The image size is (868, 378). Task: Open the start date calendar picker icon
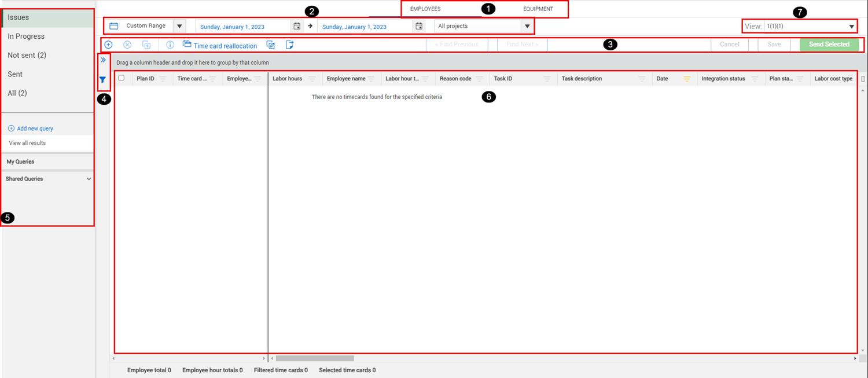pyautogui.click(x=297, y=26)
